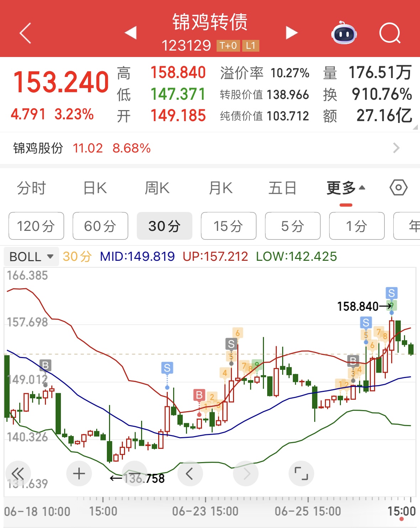Open the BOLL indicator dropdown

click(x=31, y=257)
